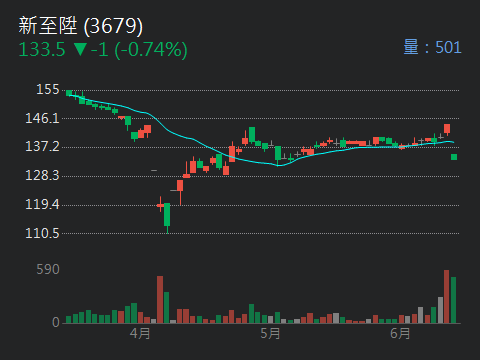The width and height of the screenshot is (480, 360).
Task: Click the 0 volume axis label
Action: point(56,322)
